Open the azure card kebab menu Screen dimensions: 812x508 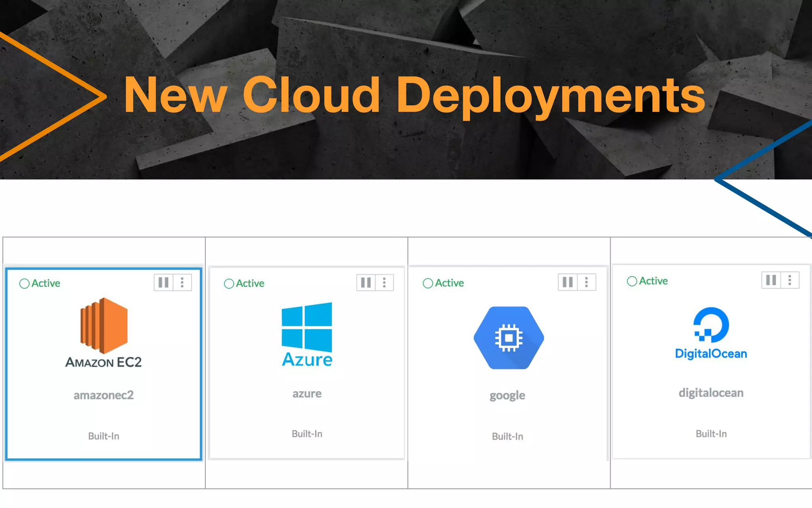click(384, 283)
